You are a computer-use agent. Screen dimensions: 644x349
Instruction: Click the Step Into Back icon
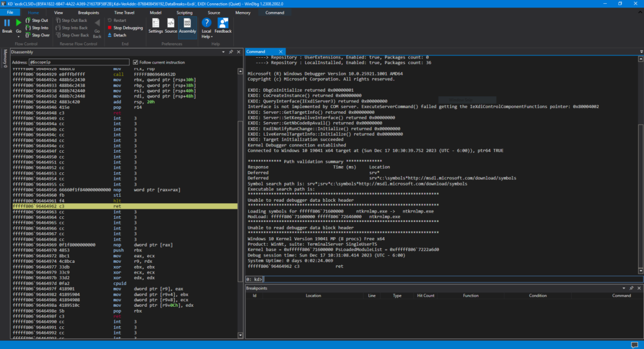58,28
